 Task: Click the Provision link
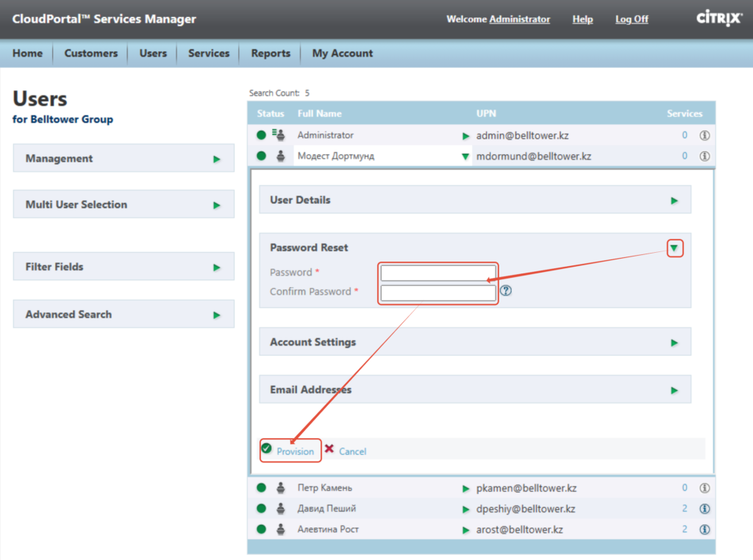pyautogui.click(x=295, y=451)
